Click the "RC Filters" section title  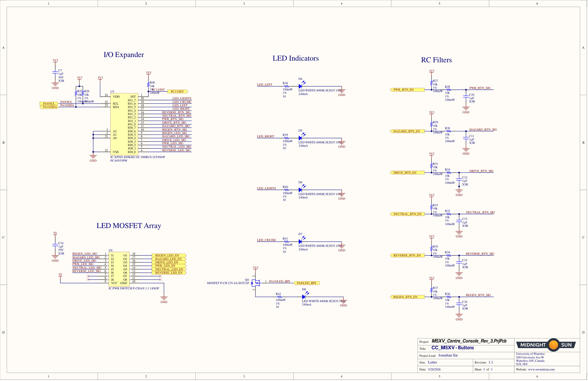(x=436, y=60)
